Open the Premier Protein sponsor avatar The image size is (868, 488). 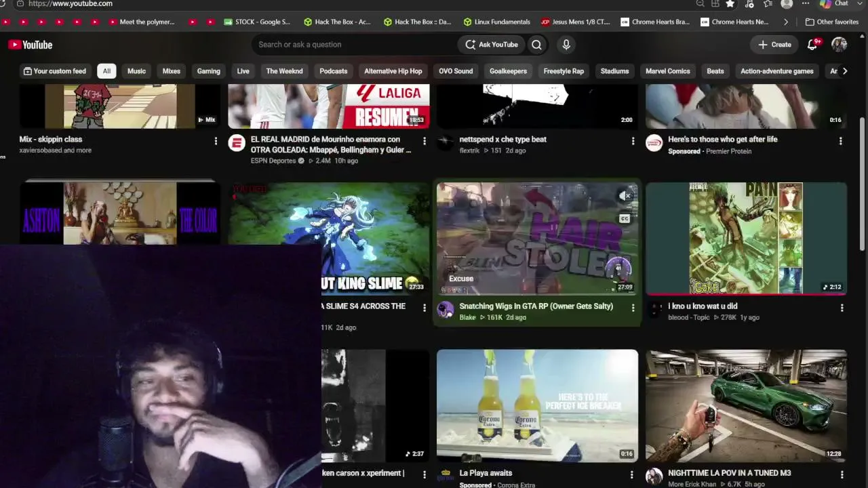[654, 143]
